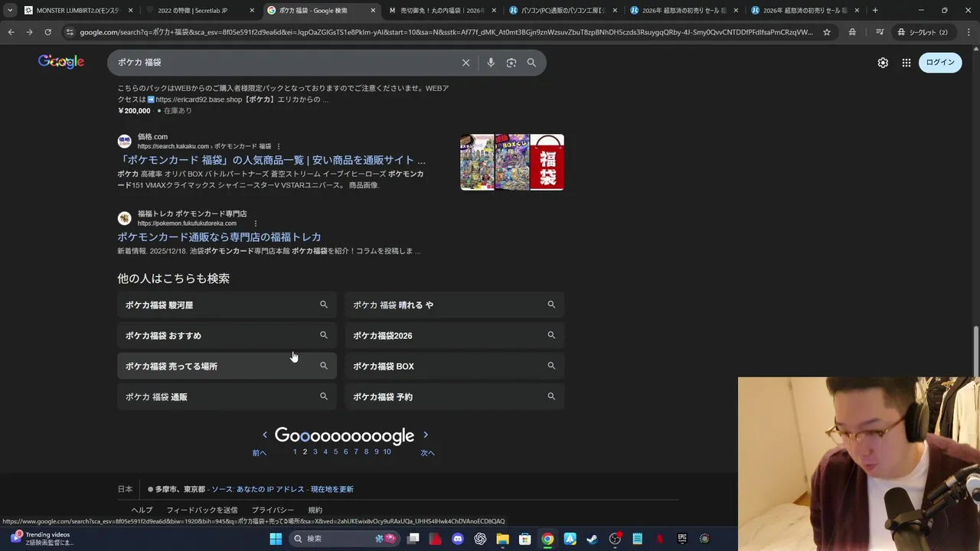This screenshot has width=980, height=551.
Task: Open https://ericard92.base.shop link text
Action: (199, 99)
